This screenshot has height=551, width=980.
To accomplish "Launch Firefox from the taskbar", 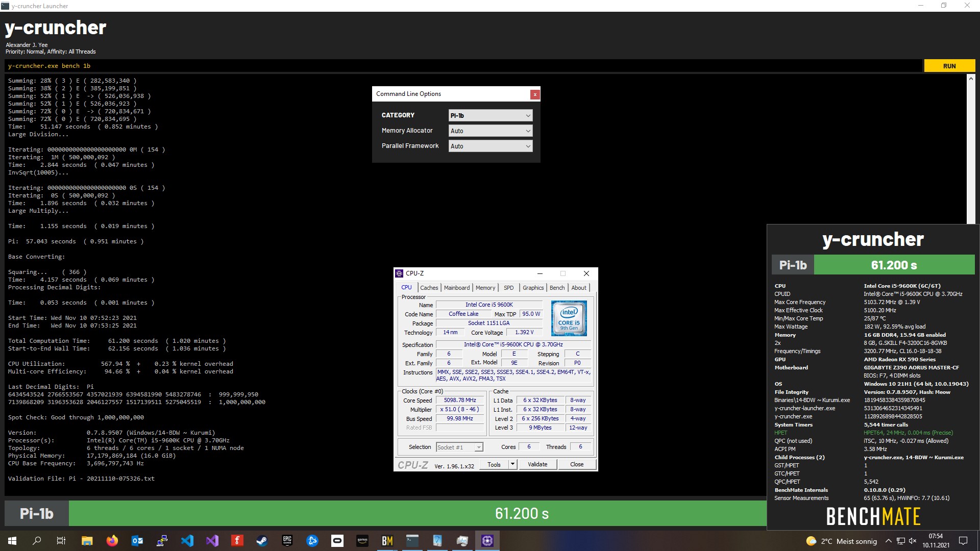I will click(112, 541).
